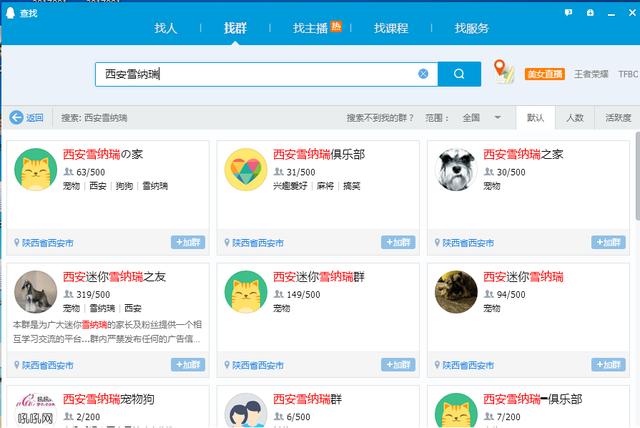Click the 西安雪纳瑞俱乐部 heart avatar
Image resolution: width=640 pixels, height=428 pixels.
coord(246,169)
